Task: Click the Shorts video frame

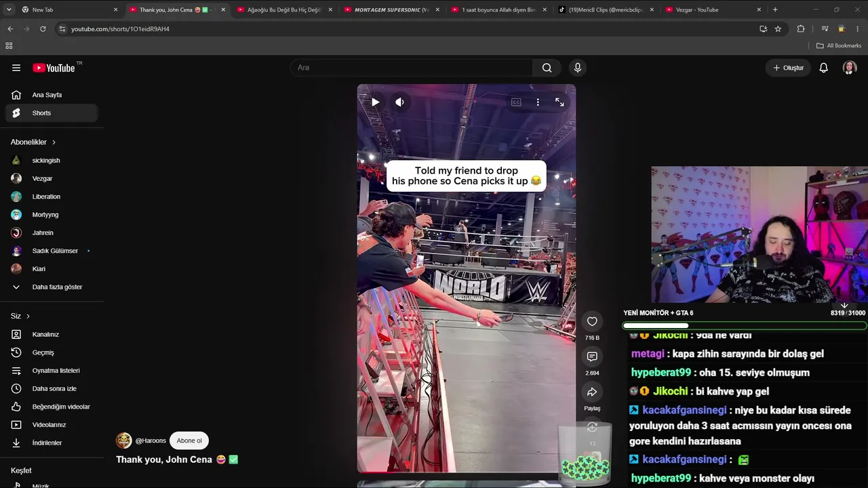Action: pyautogui.click(x=466, y=278)
